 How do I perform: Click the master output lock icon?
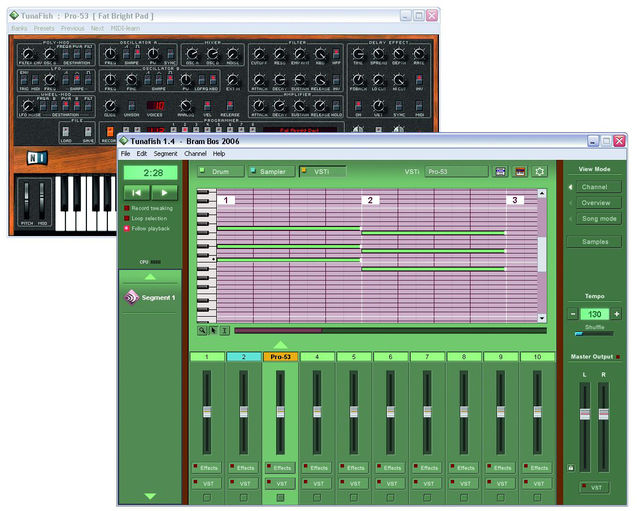pos(571,468)
